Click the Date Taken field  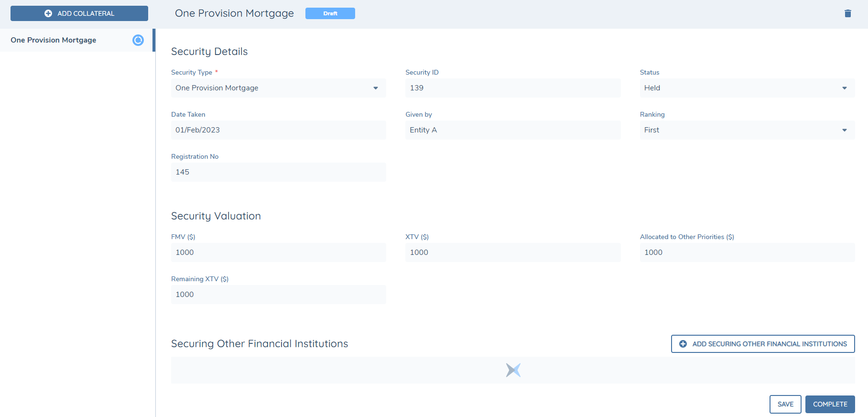[278, 130]
